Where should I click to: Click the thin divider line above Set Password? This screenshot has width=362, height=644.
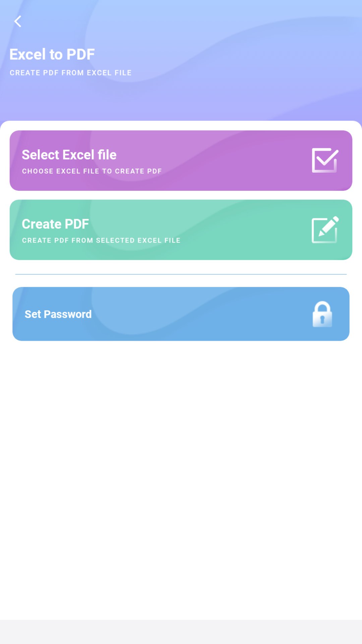[x=181, y=274]
